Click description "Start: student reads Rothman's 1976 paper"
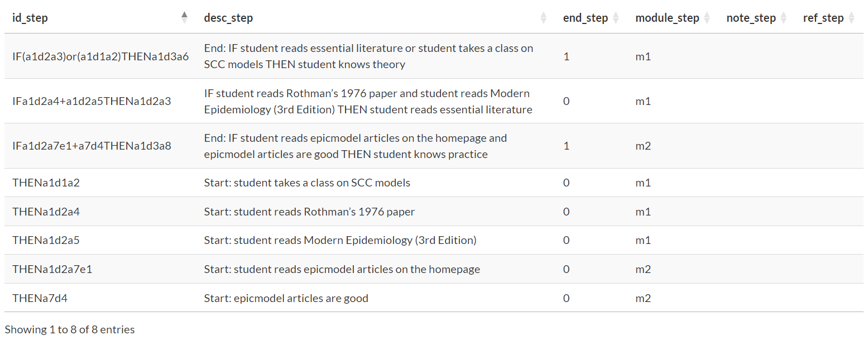Viewport: 868px width, 340px height. [x=309, y=212]
